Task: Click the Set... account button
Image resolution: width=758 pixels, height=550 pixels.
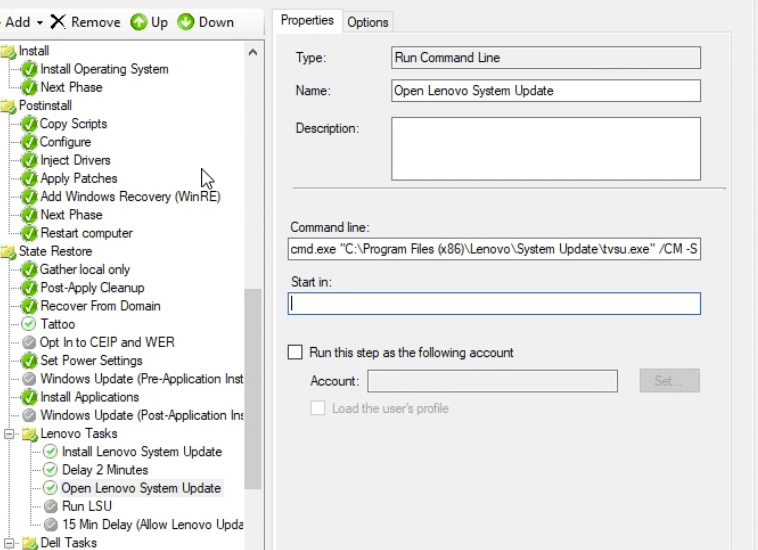Action: [669, 381]
